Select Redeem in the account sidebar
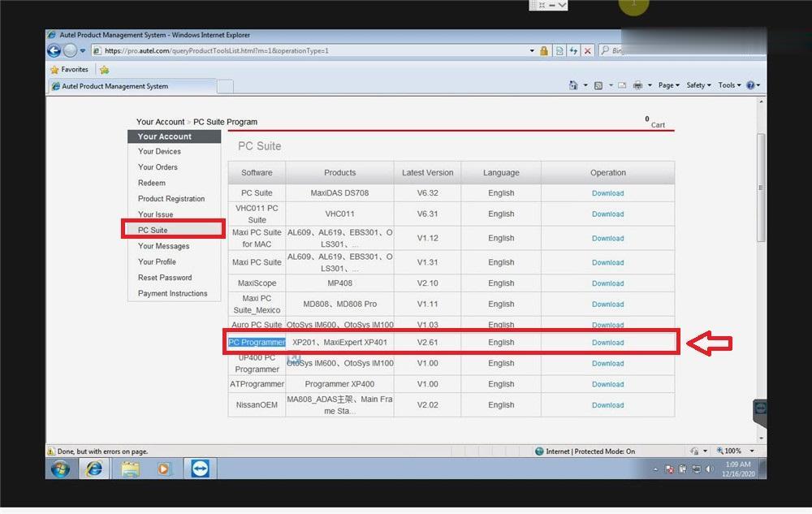812x514 pixels. click(x=152, y=183)
